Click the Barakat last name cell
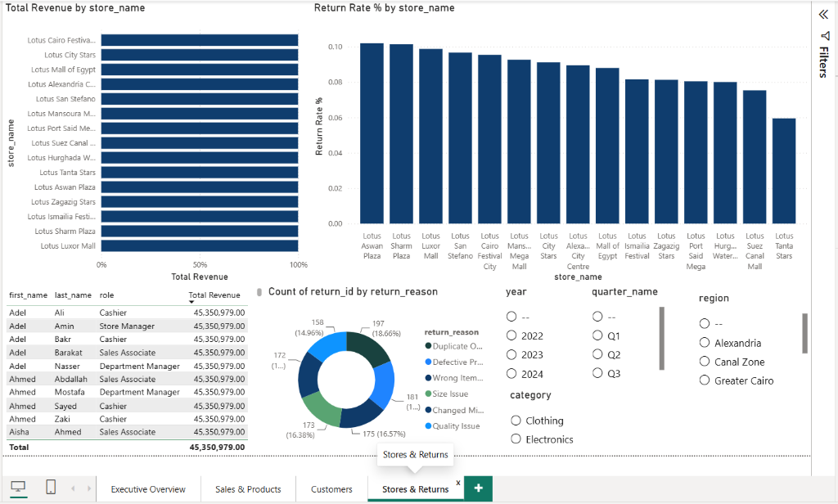The height and width of the screenshot is (504, 838). click(x=68, y=353)
